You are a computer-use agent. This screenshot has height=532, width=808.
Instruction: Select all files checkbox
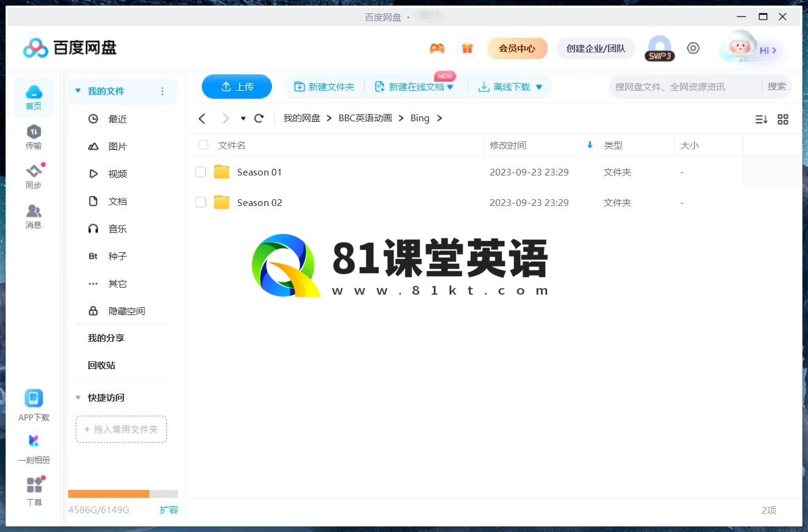pos(203,145)
